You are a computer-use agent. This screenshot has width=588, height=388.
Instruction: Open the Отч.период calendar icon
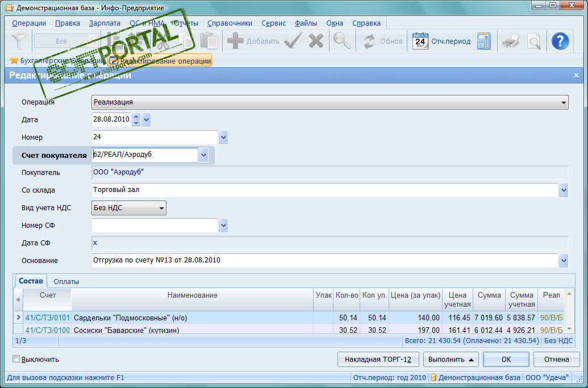tap(420, 41)
